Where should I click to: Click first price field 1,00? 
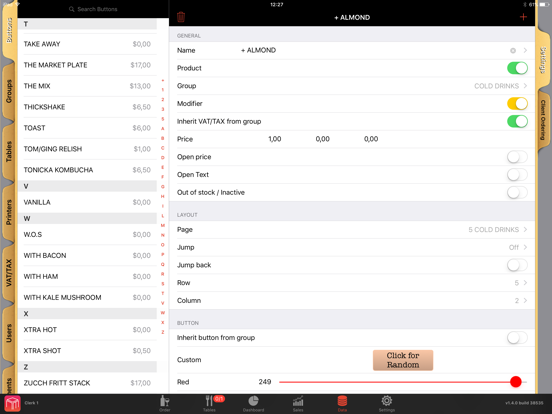[x=275, y=139]
